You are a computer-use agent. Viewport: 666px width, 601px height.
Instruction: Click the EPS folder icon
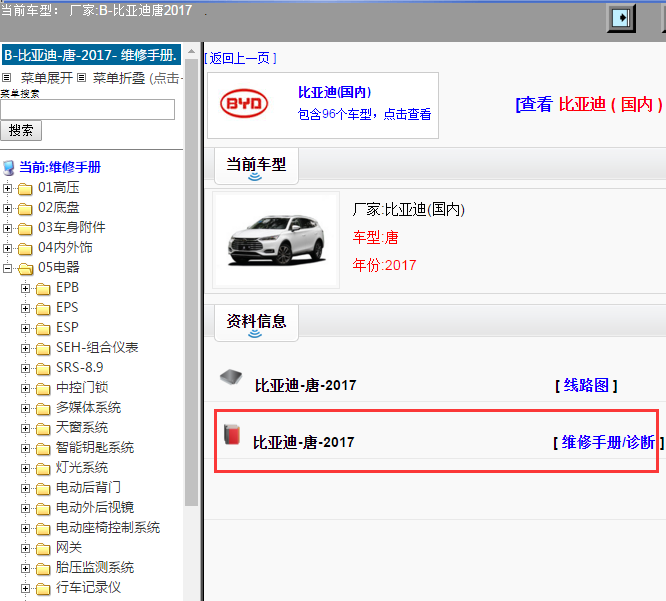(x=43, y=309)
